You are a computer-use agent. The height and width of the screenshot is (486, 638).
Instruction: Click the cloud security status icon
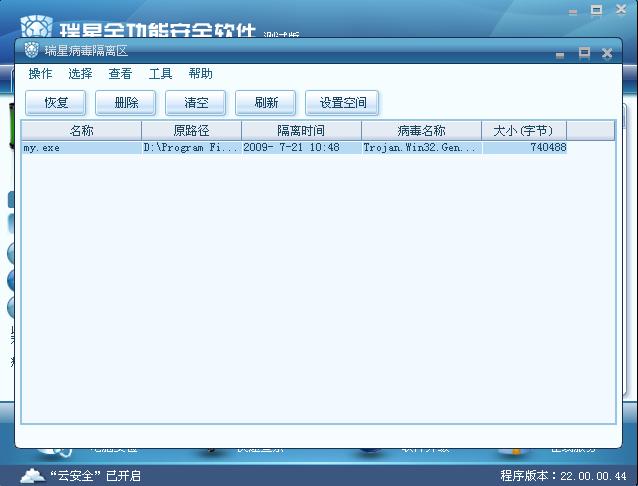(x=33, y=475)
